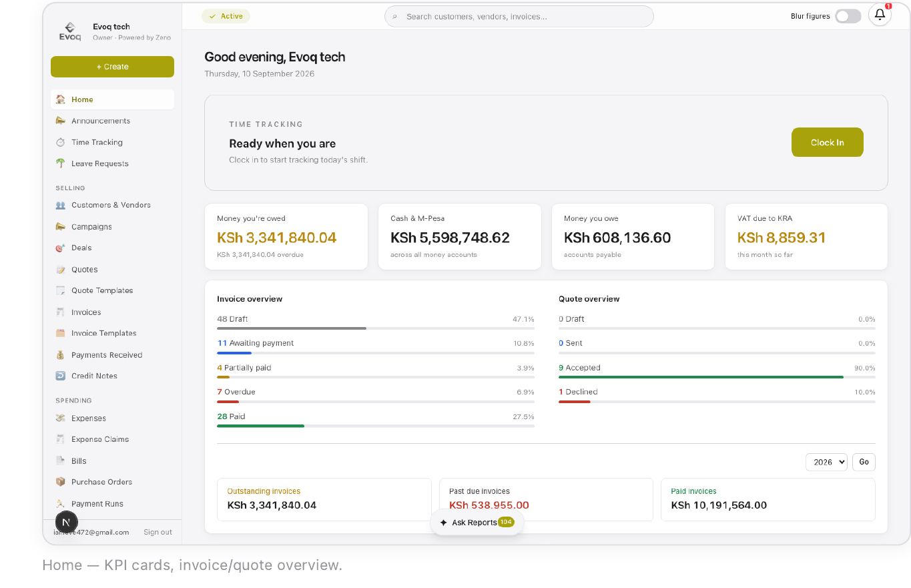The image size is (911, 588).
Task: Sign out of the account
Action: (x=158, y=532)
